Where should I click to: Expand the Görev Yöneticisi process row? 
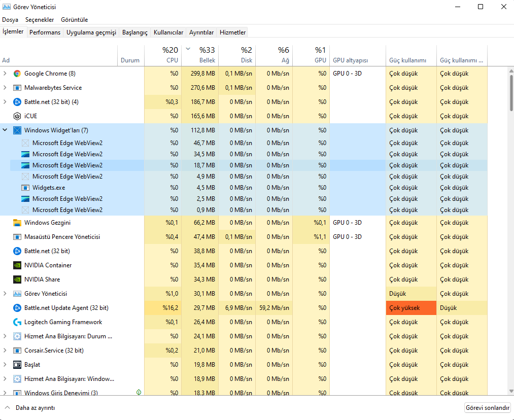click(x=5, y=294)
